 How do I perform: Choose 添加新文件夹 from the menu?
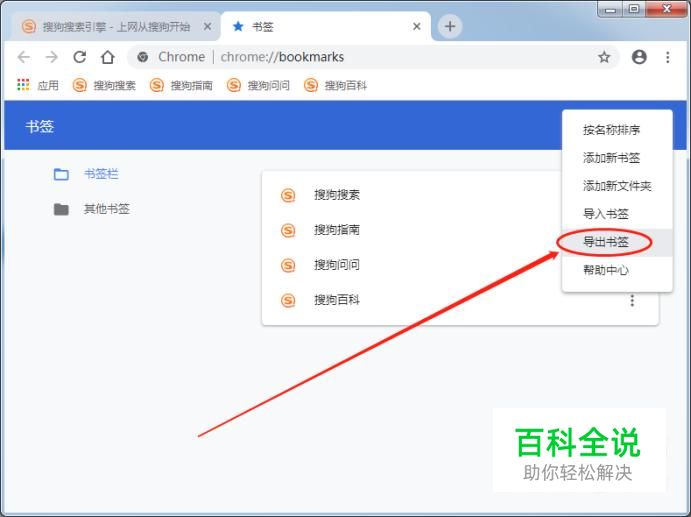[x=617, y=186]
